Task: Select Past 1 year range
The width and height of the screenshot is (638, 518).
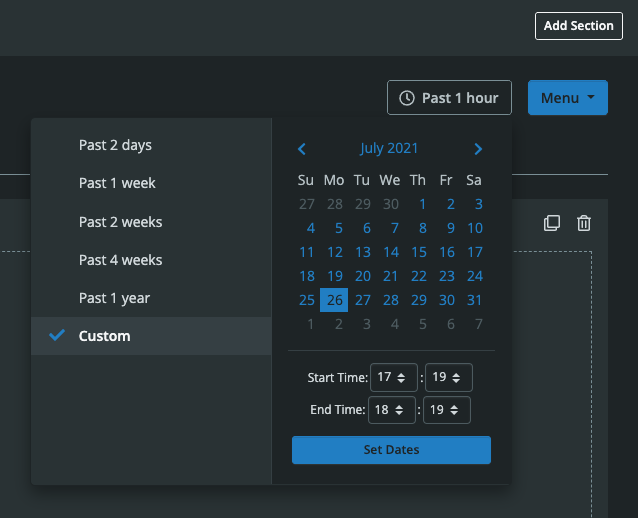Action: pos(151,298)
